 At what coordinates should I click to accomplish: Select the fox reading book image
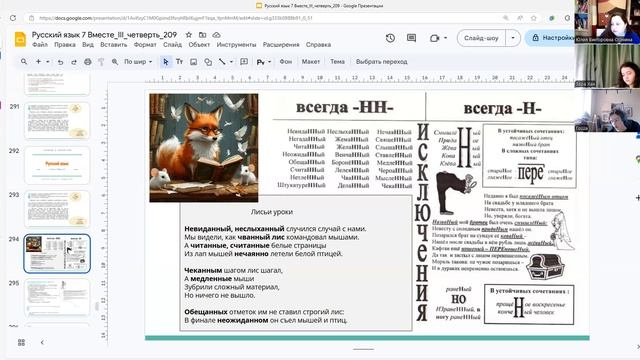[x=204, y=148]
